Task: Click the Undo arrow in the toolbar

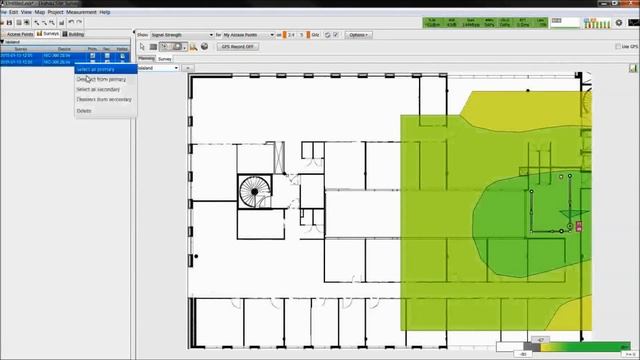Action: (71, 22)
